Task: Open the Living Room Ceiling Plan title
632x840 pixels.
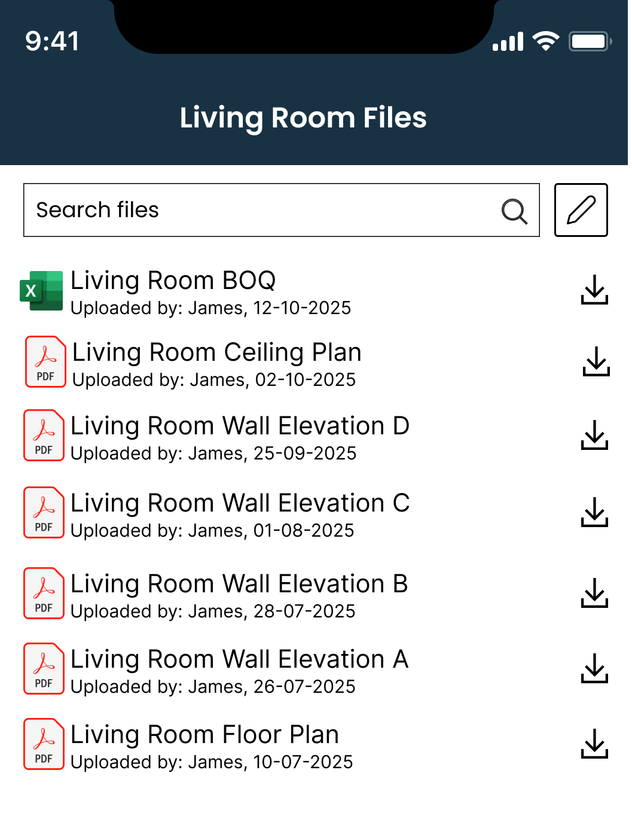Action: click(216, 352)
